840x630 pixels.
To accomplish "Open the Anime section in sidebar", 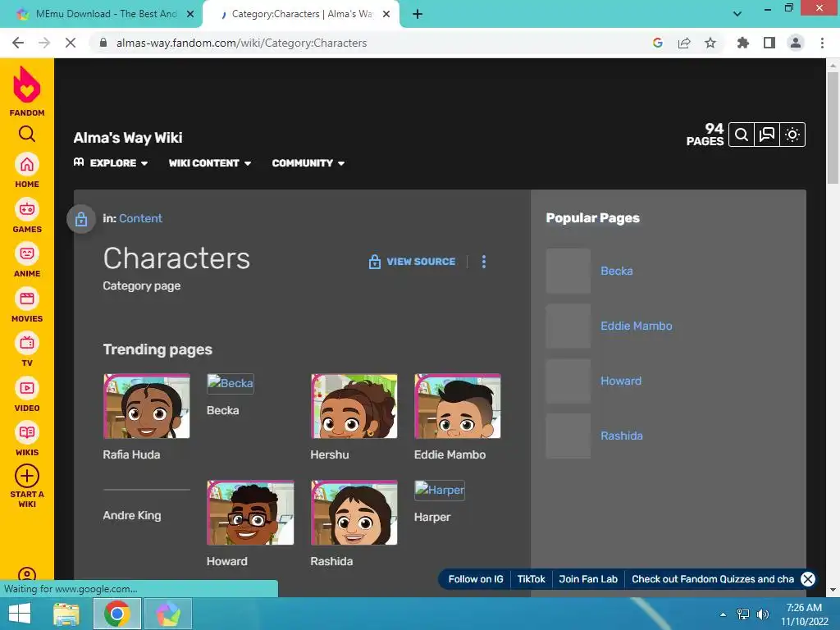I will click(x=27, y=260).
